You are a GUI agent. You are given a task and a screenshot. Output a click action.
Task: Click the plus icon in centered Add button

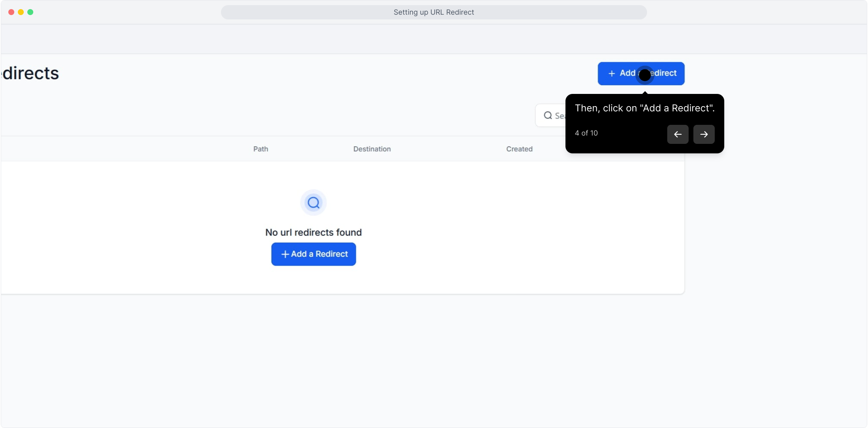point(285,254)
